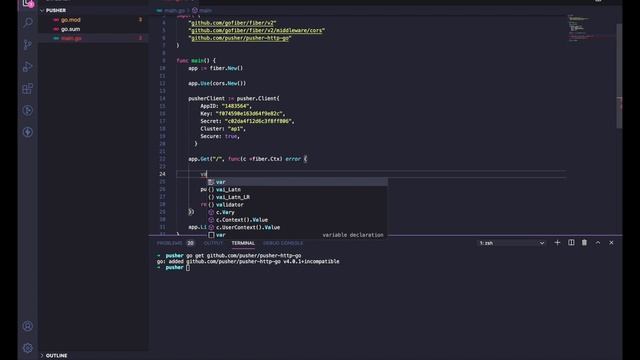Image resolution: width=640 pixels, height=360 pixels.
Task: Click the editor minimap
Action: click(591, 28)
